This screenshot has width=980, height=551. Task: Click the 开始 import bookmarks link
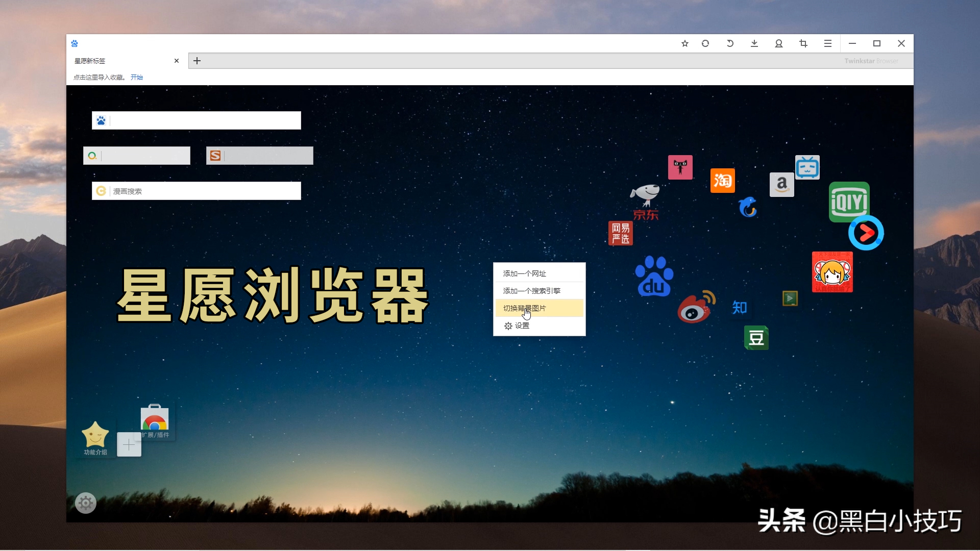[136, 78]
